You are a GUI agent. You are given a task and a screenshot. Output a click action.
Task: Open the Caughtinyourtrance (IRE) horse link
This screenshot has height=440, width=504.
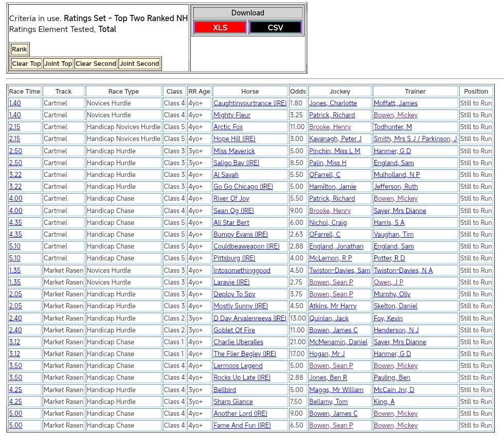(x=250, y=103)
